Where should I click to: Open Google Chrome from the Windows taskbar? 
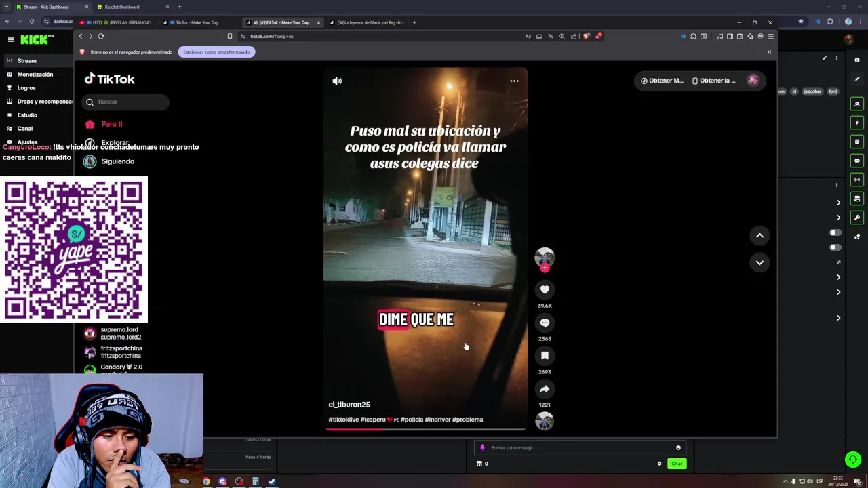click(206, 482)
